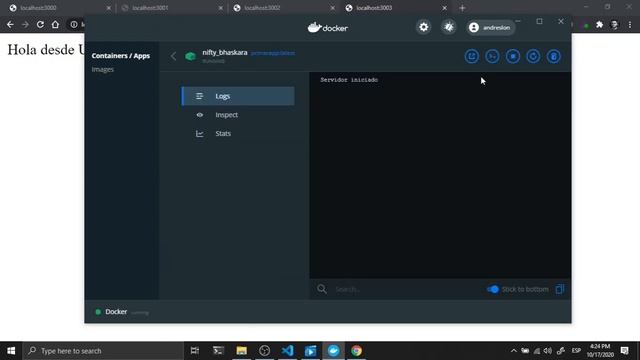Open Containers / Apps in sidebar
The image size is (640, 360).
[121, 56]
